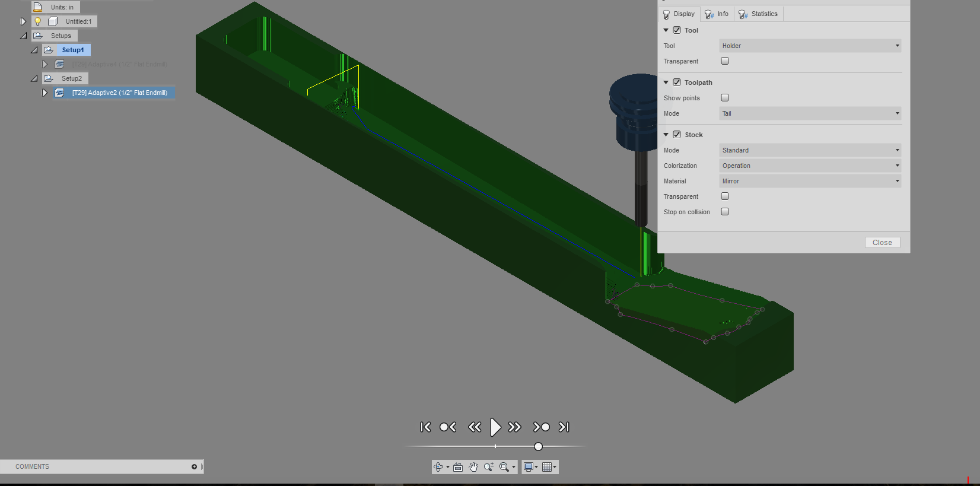Viewport: 980px width, 486px height.
Task: Toggle the Stock section checkbox
Action: [x=677, y=135]
